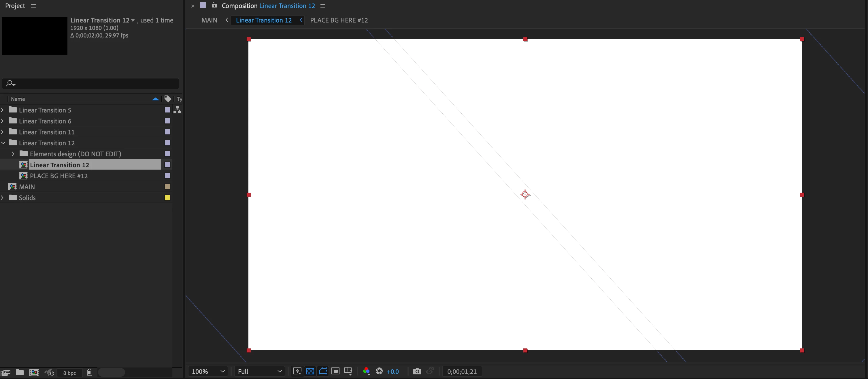Click the Reset Exposure aperture icon
The width and height of the screenshot is (868, 379).
379,371
